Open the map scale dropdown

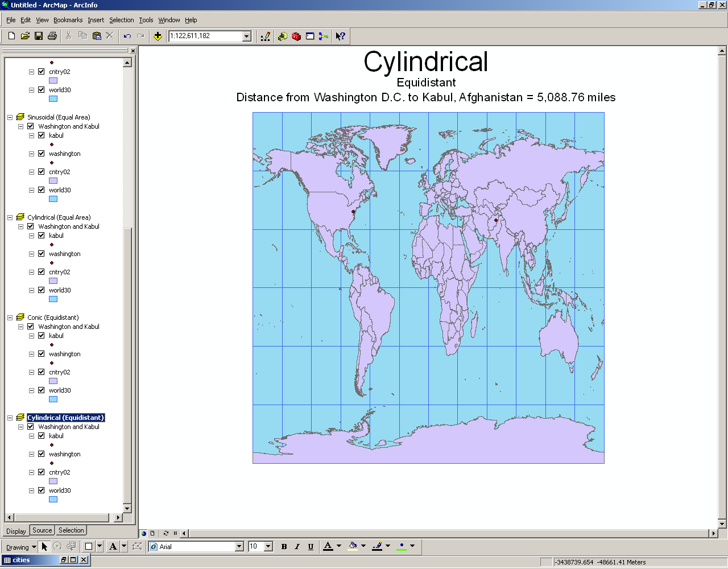(x=246, y=36)
